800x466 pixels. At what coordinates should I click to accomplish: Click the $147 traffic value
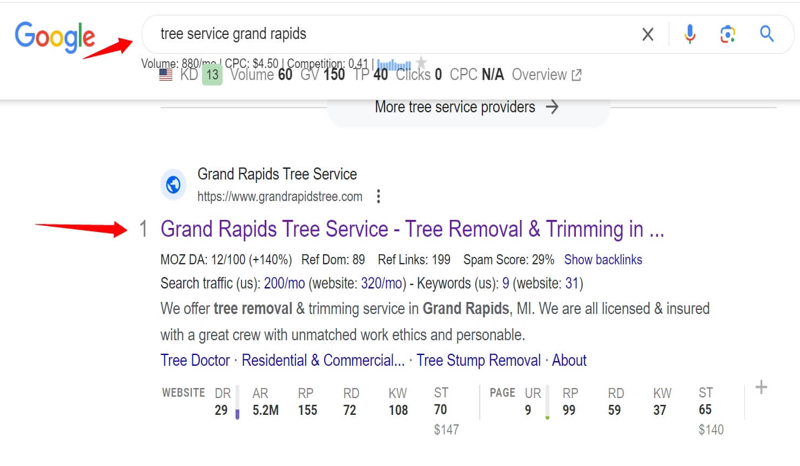pos(446,430)
